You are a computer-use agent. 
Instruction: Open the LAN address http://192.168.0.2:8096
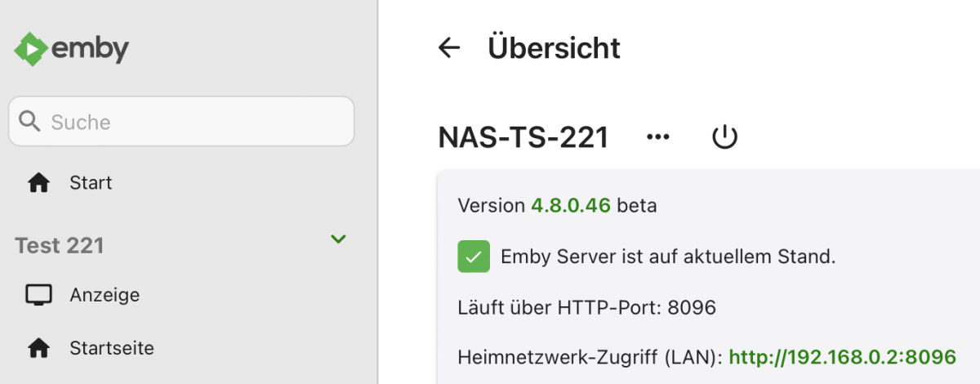point(842,357)
